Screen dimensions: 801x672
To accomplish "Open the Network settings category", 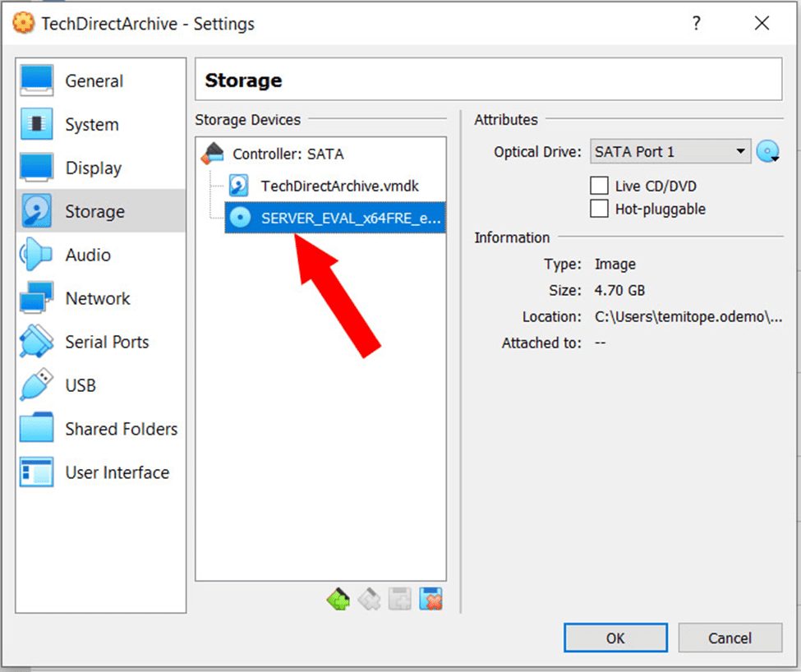I will pyautogui.click(x=100, y=297).
